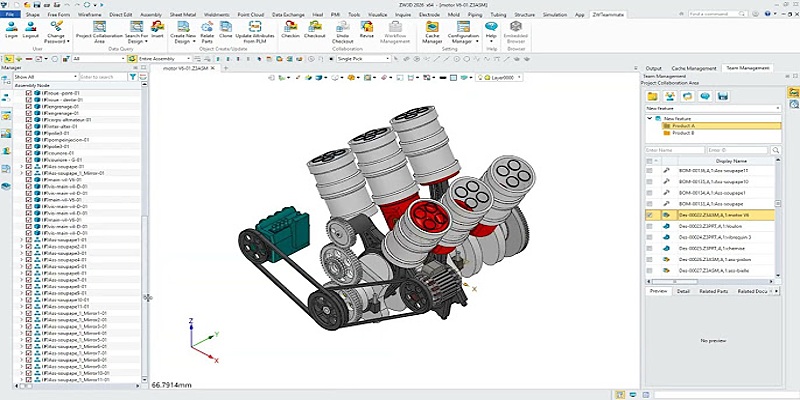Expand the Ass-soupape-01 tree node
Image resolution: width=800 pixels, height=400 pixels.
tap(21, 166)
